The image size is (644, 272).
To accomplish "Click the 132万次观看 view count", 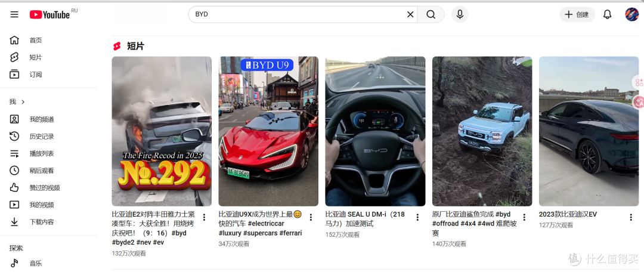I will coord(129,254).
